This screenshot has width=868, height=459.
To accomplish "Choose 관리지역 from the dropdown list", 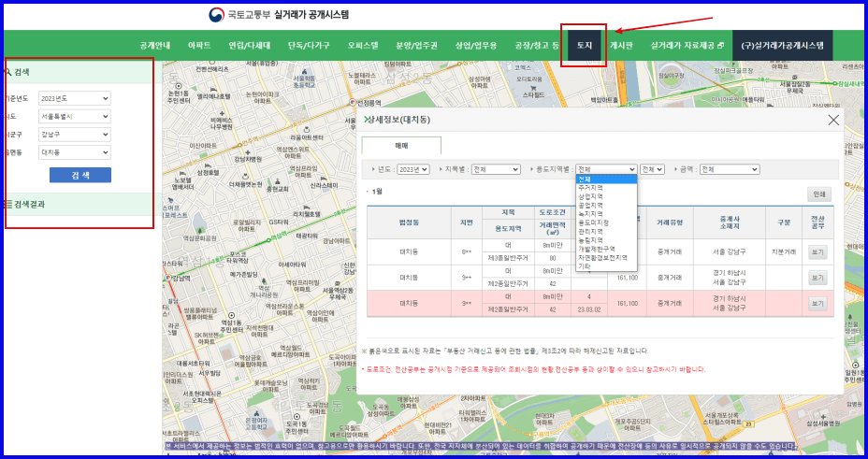I will tap(607, 232).
